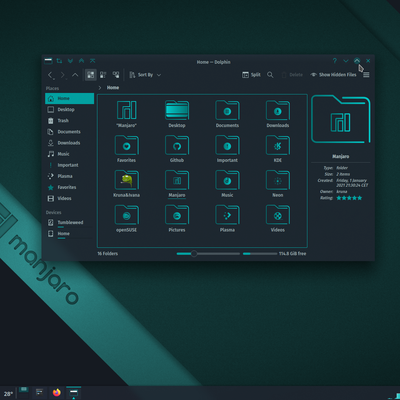Select the openSUSE folder icon
The height and width of the screenshot is (400, 400).
(x=126, y=215)
